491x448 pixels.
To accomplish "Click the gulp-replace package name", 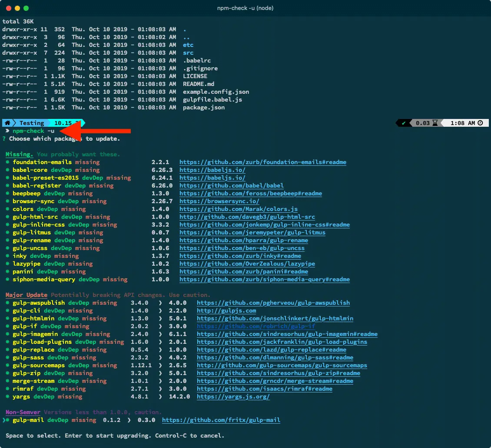I will click(x=33, y=350).
